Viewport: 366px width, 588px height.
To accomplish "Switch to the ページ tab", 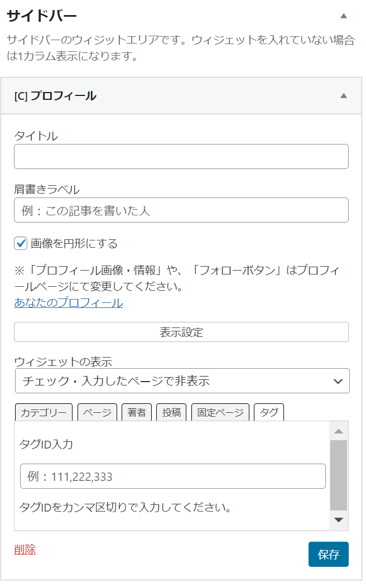I will (x=97, y=412).
